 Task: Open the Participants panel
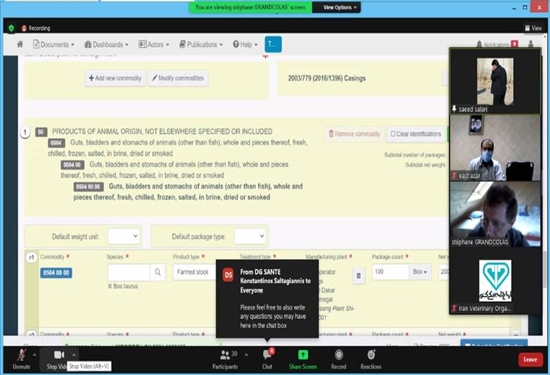point(225,355)
